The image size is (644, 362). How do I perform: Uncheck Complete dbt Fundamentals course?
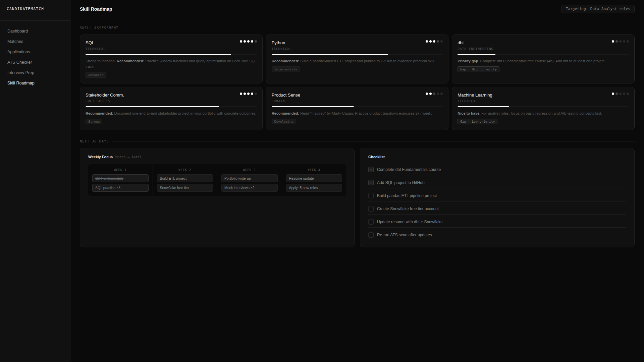pos(371,170)
